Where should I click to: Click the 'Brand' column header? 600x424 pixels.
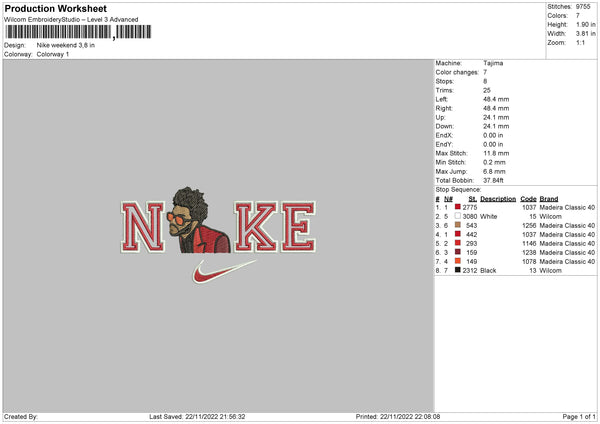pyautogui.click(x=549, y=199)
